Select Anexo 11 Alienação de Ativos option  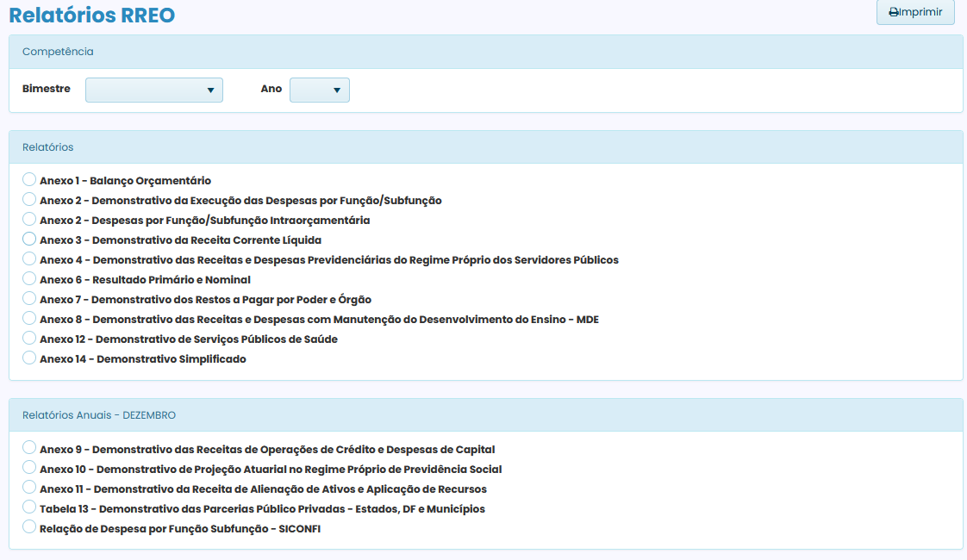(x=29, y=488)
